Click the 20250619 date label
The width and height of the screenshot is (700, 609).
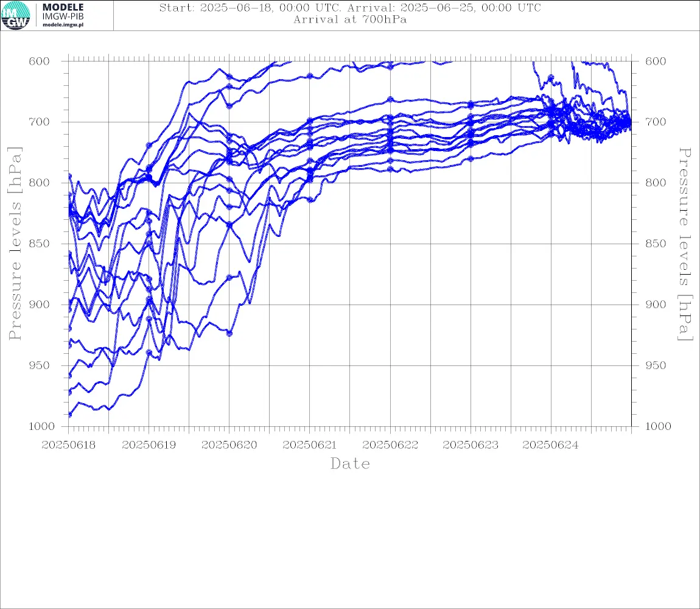click(149, 445)
